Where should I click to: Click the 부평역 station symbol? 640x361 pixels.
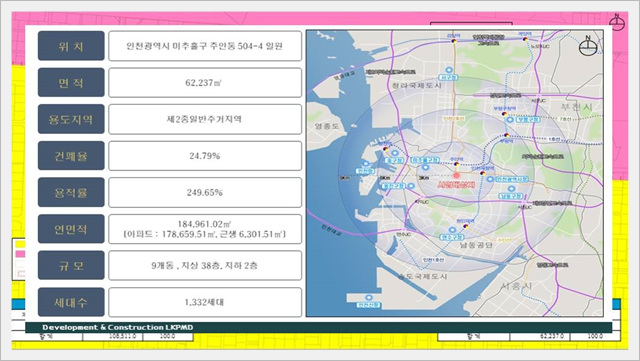507,135
